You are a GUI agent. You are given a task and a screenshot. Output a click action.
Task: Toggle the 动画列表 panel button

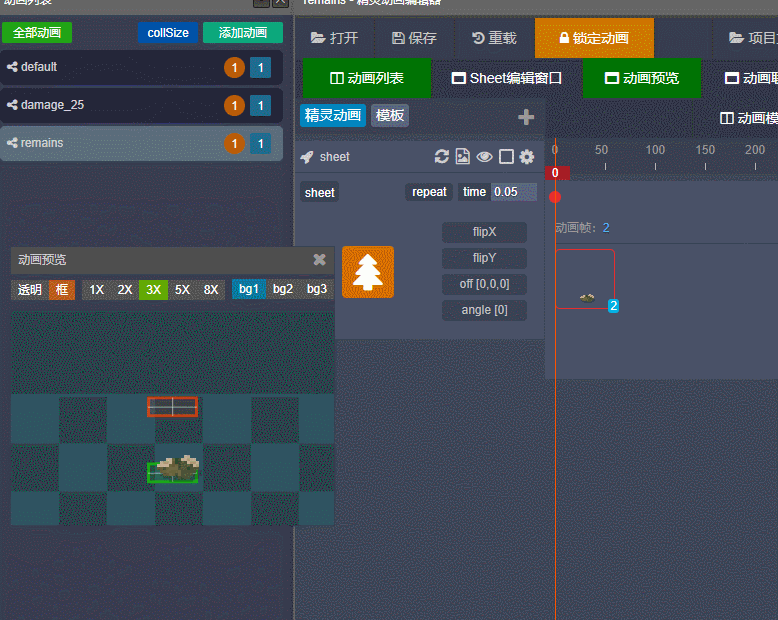pos(367,78)
